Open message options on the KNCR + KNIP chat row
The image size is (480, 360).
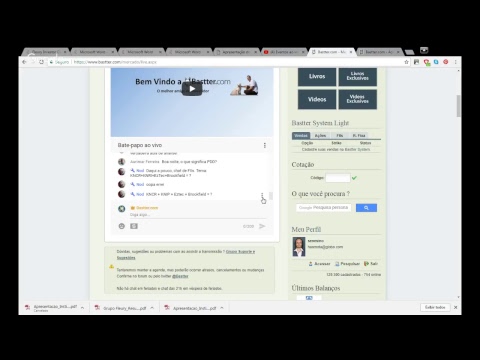(x=262, y=195)
